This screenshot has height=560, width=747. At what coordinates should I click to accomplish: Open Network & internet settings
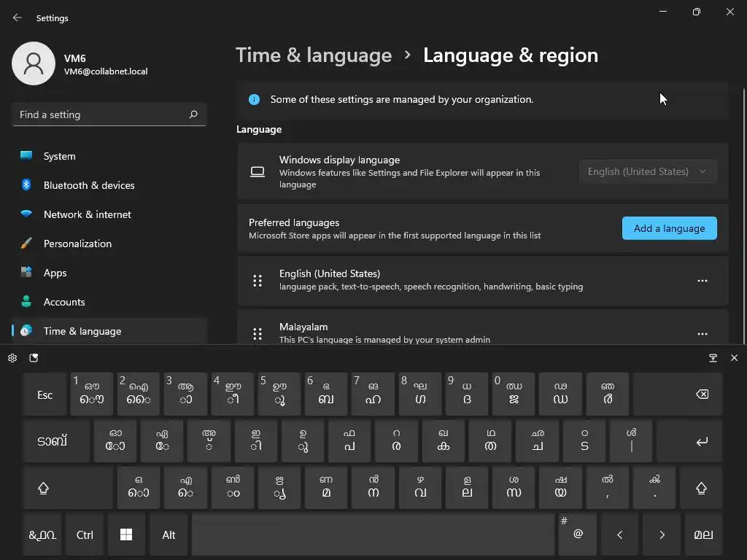tap(109, 214)
